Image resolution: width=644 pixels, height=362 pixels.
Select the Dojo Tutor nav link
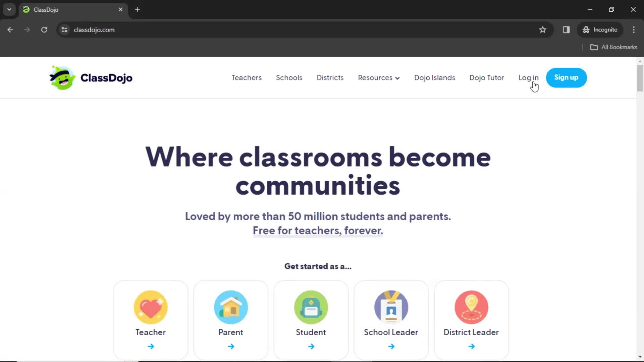[x=487, y=77]
